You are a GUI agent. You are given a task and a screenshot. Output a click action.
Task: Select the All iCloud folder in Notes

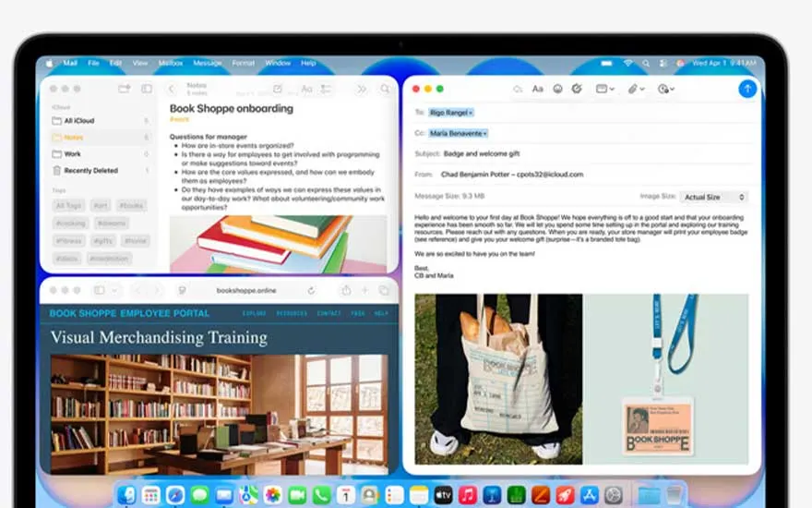[101, 121]
